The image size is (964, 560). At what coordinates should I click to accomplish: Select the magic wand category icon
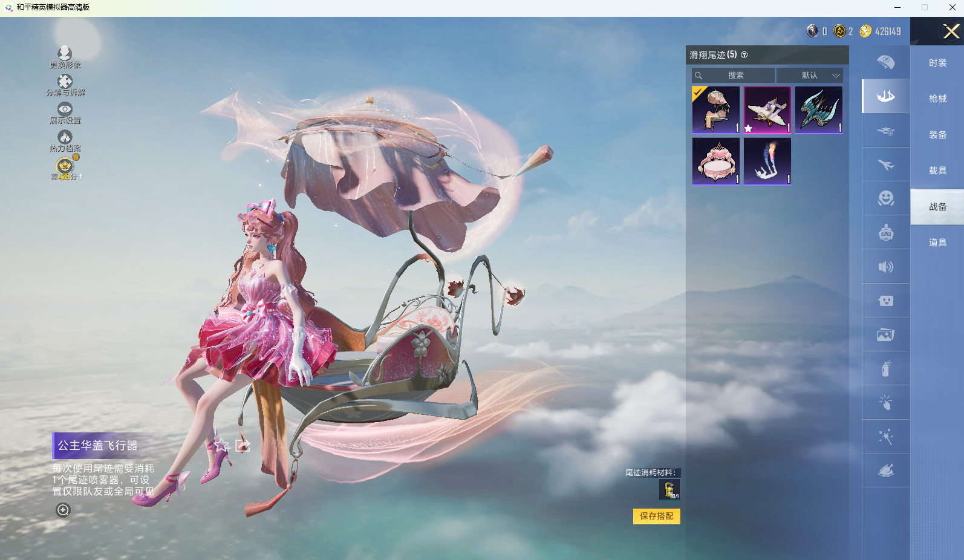886,437
